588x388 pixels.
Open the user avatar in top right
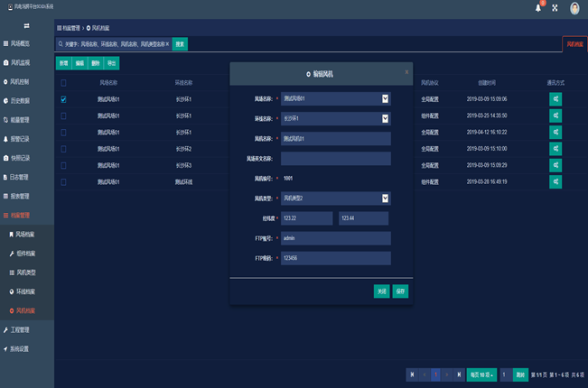tap(574, 9)
